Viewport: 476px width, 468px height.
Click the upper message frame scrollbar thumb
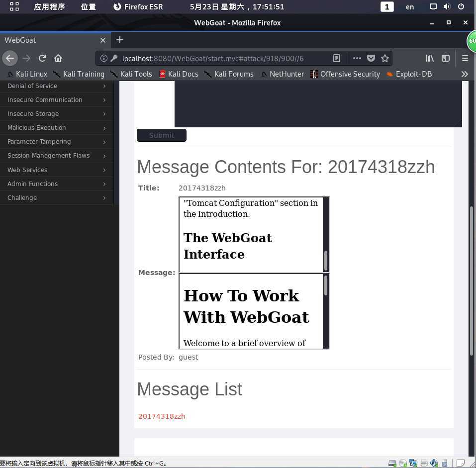(326, 261)
